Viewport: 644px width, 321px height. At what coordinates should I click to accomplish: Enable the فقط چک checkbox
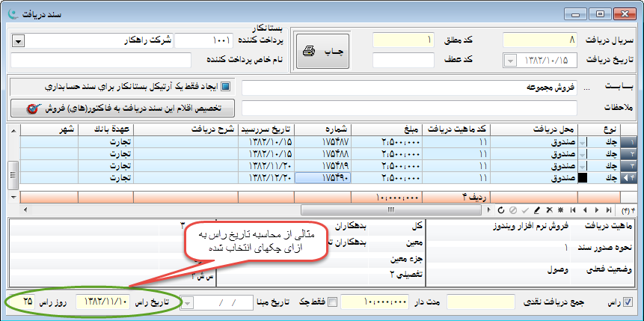tap(334, 302)
